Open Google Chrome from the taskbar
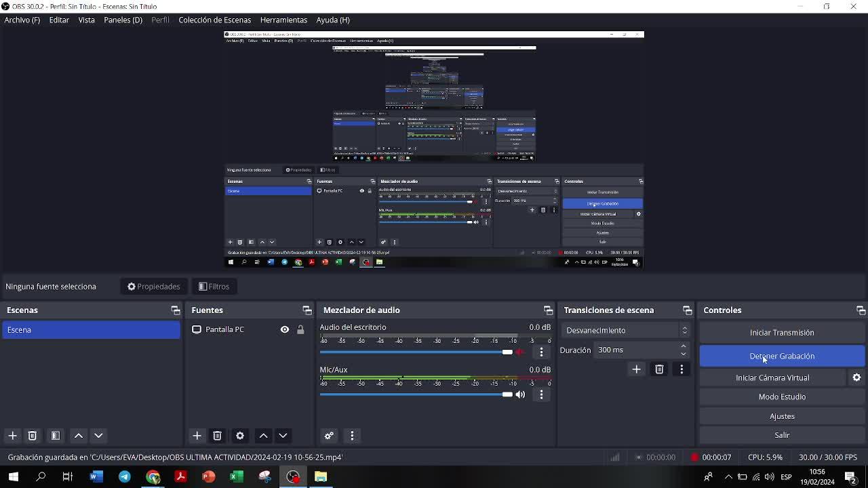Screen dimensions: 868x488 coord(153,476)
